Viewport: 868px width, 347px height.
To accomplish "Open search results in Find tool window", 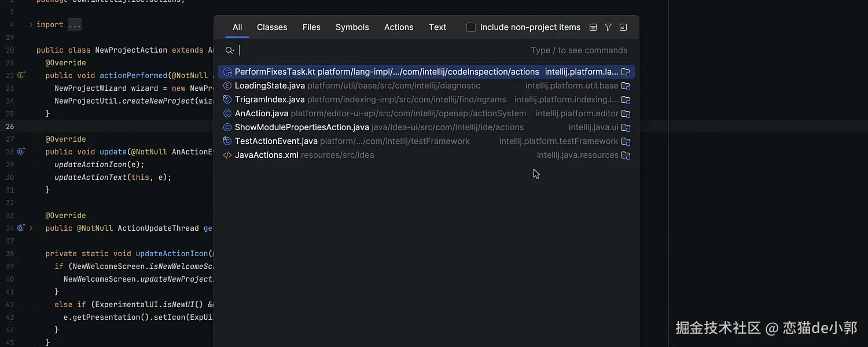I will pyautogui.click(x=623, y=27).
